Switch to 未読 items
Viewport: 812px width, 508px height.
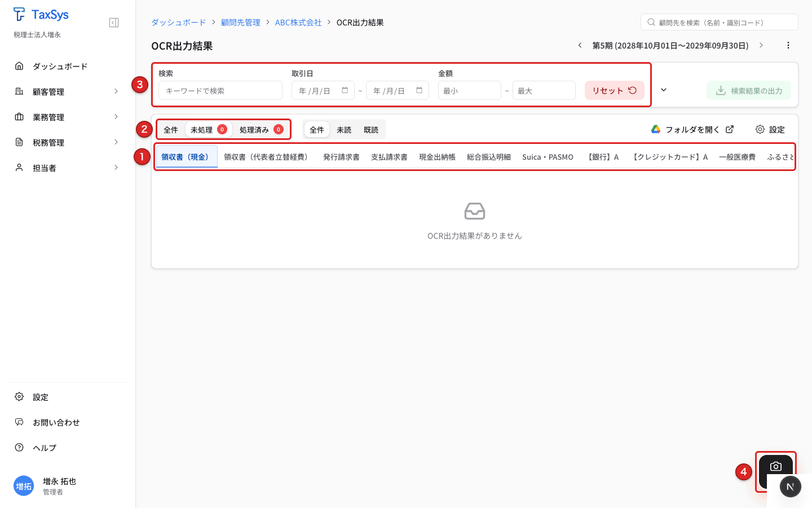point(344,129)
